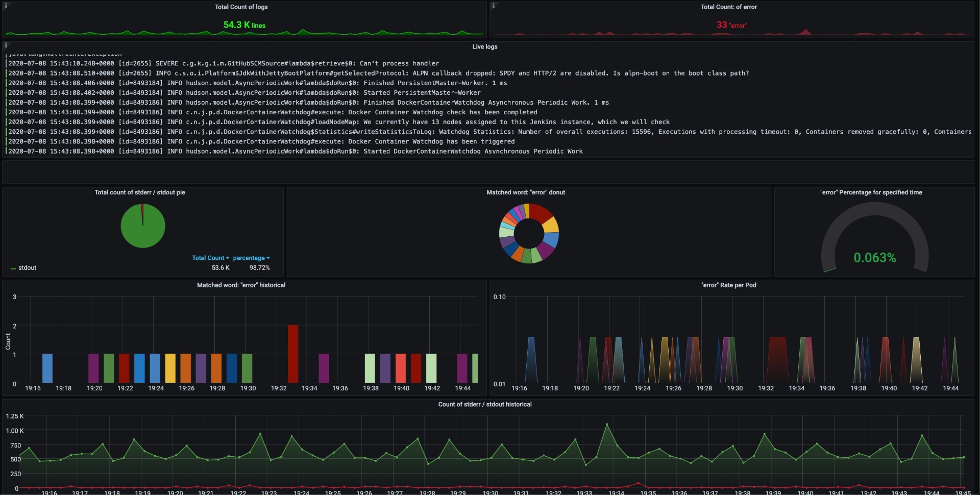The height and width of the screenshot is (495, 980).
Task: Open the info icon on Live logs panel
Action: point(6,45)
